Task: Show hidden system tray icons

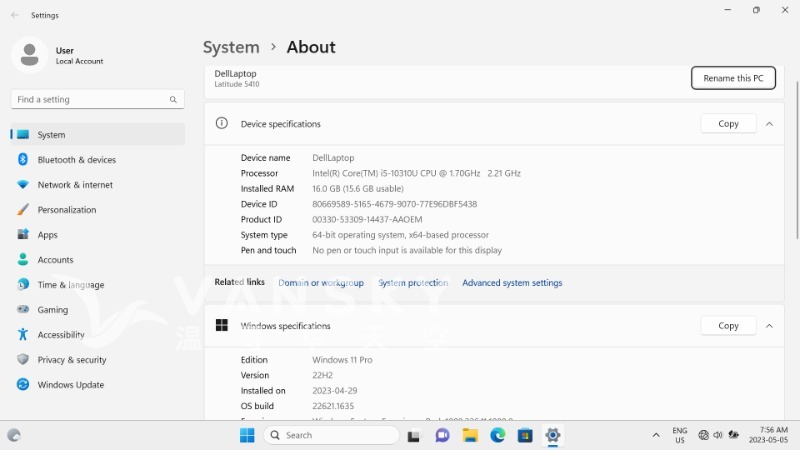Action: [656, 435]
